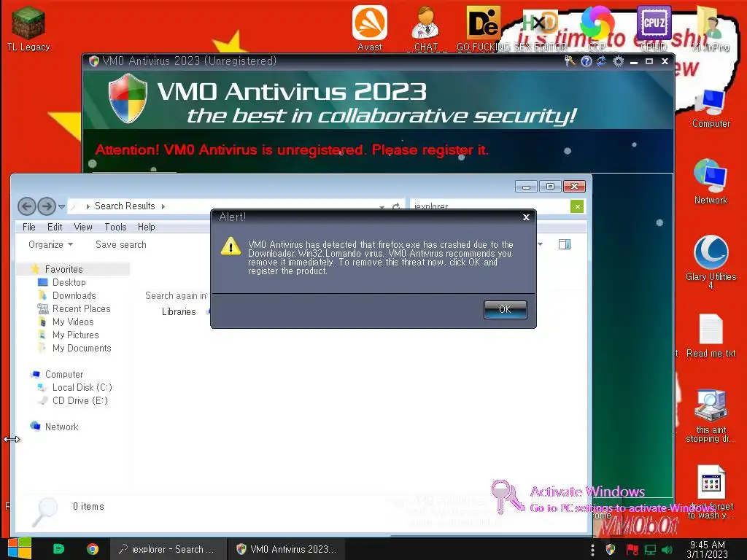Viewport: 747px width, 560px height.
Task: Open the Edit menu
Action: 55,227
